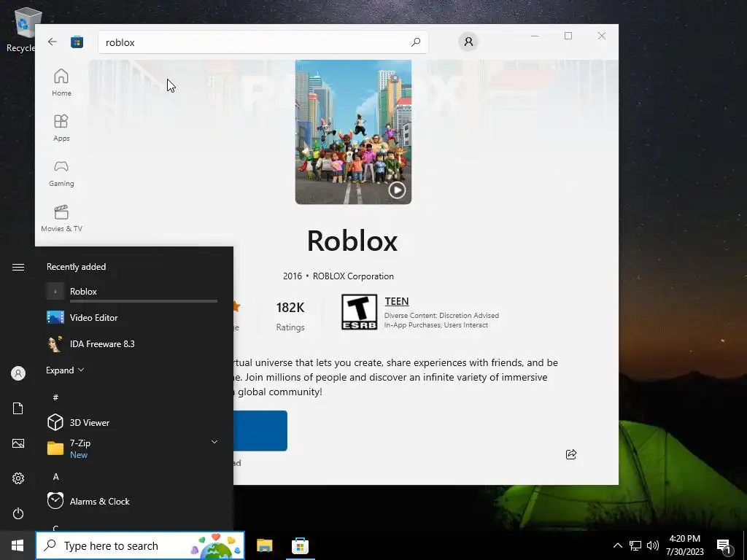Screen dimensions: 747x560
Task: Open File Explorer from taskbar
Action: pos(264,545)
